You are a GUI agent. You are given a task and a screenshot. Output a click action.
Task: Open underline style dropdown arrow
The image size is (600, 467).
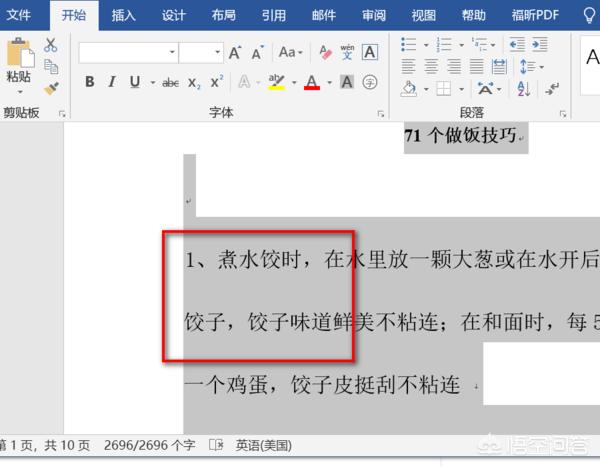(x=153, y=82)
